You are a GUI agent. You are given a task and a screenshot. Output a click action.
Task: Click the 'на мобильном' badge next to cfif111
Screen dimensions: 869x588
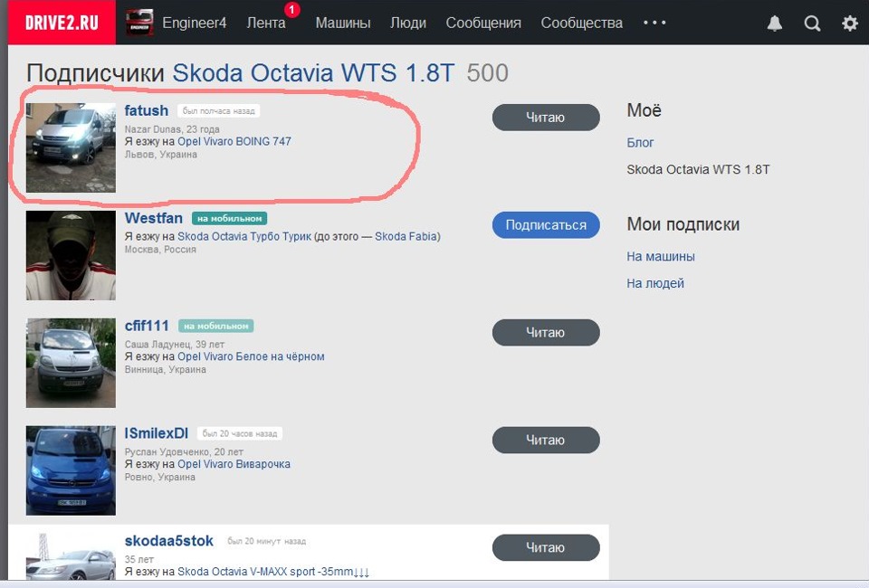[215, 326]
